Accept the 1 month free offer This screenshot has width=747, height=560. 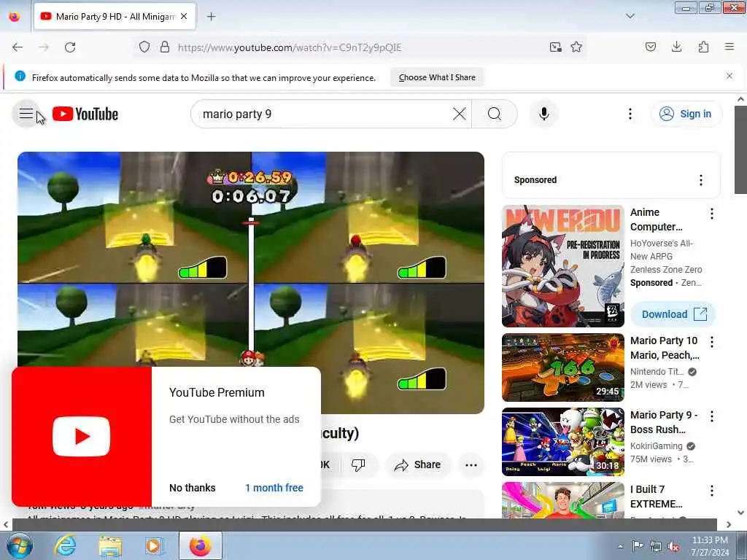click(274, 488)
